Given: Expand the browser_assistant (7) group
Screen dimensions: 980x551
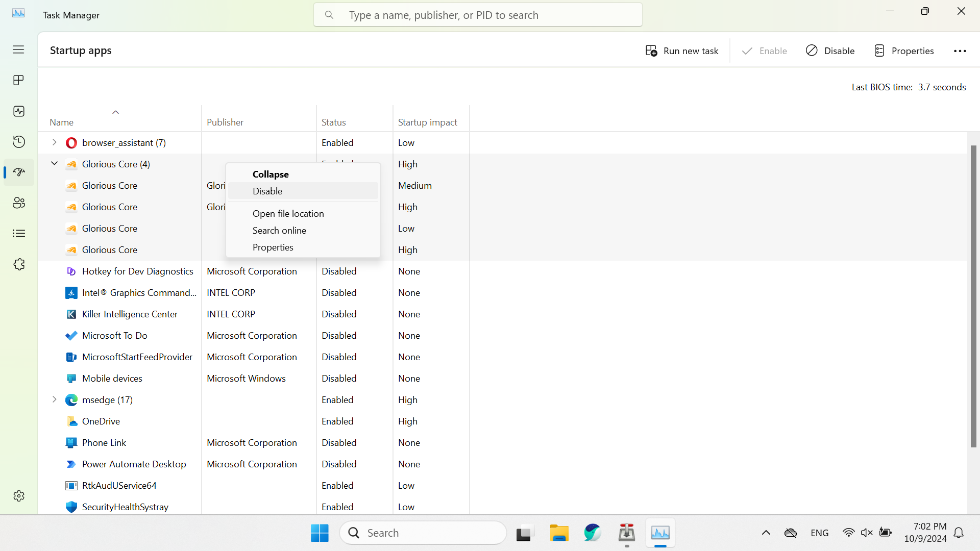Looking at the screenshot, I should click(x=54, y=142).
